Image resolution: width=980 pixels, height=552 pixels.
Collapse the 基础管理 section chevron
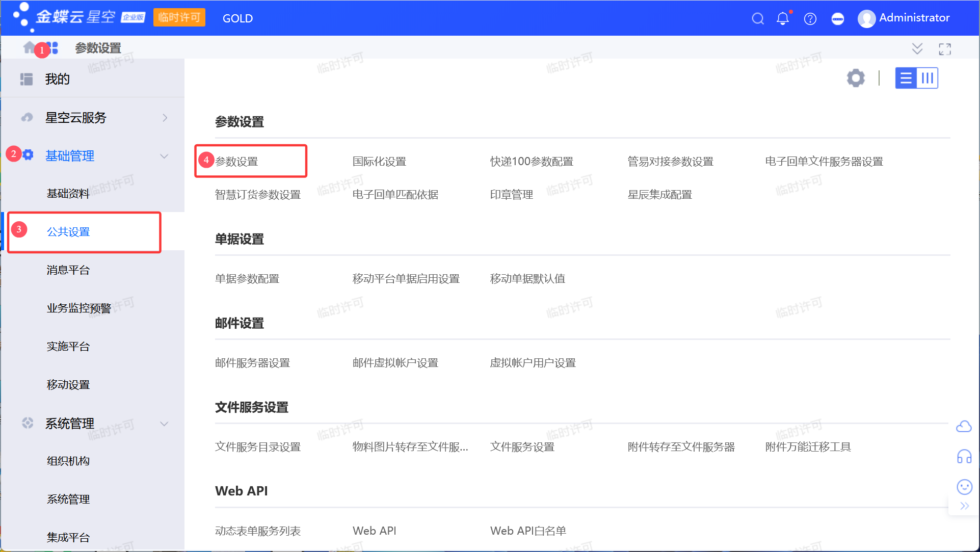164,156
